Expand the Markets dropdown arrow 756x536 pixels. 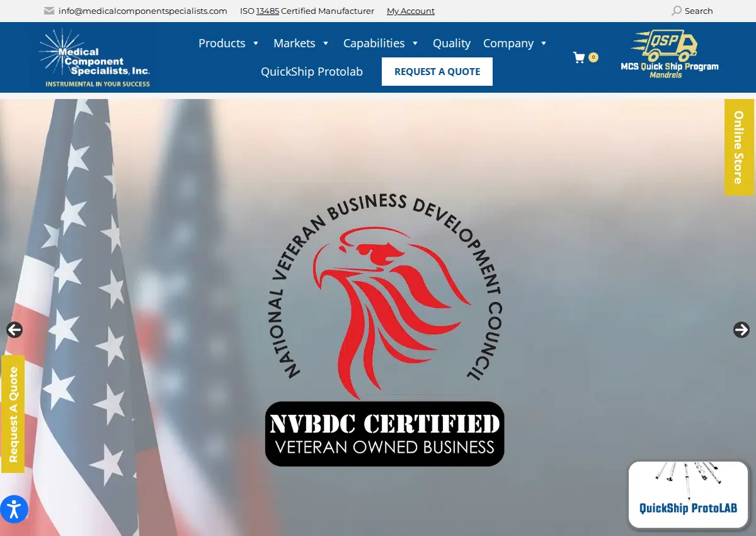tap(326, 44)
